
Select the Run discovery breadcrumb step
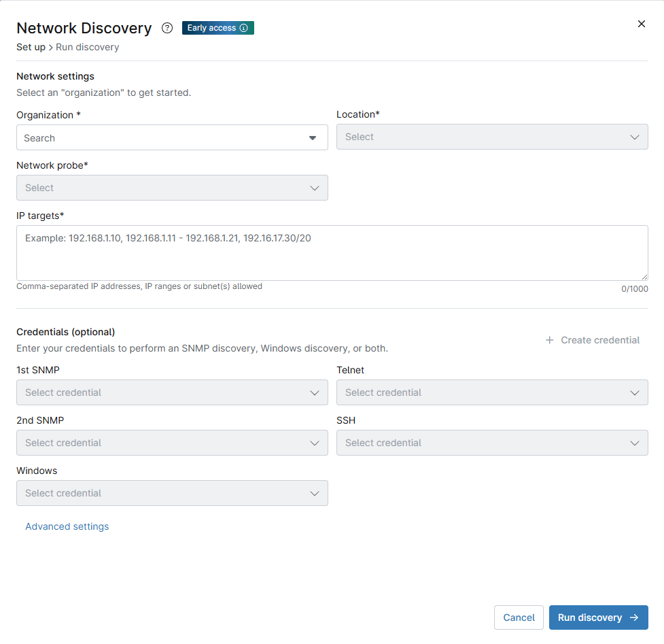click(87, 47)
